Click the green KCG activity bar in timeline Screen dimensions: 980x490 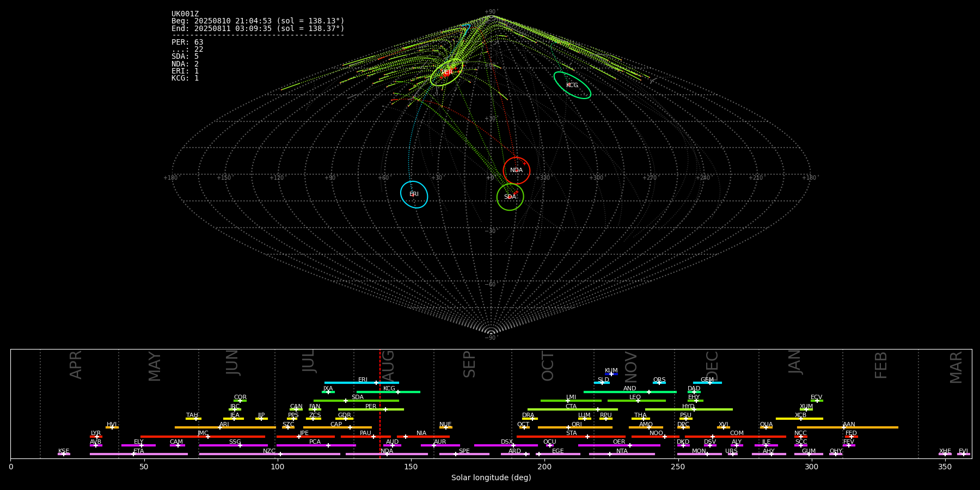tap(388, 391)
